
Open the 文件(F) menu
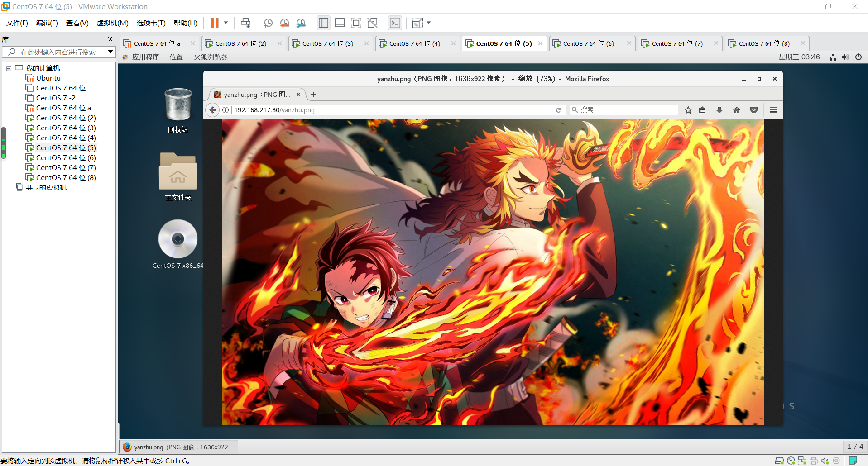[17, 23]
